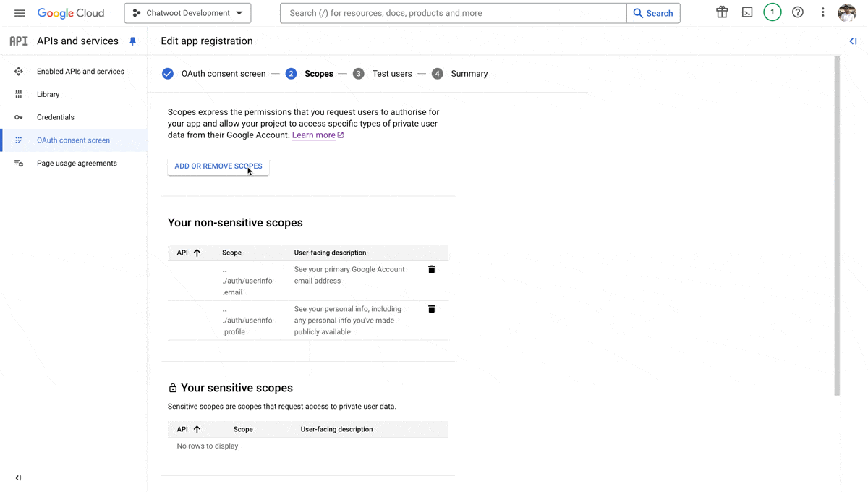The height and width of the screenshot is (492, 868).
Task: Click the page vertical scrollbar
Action: click(x=837, y=224)
